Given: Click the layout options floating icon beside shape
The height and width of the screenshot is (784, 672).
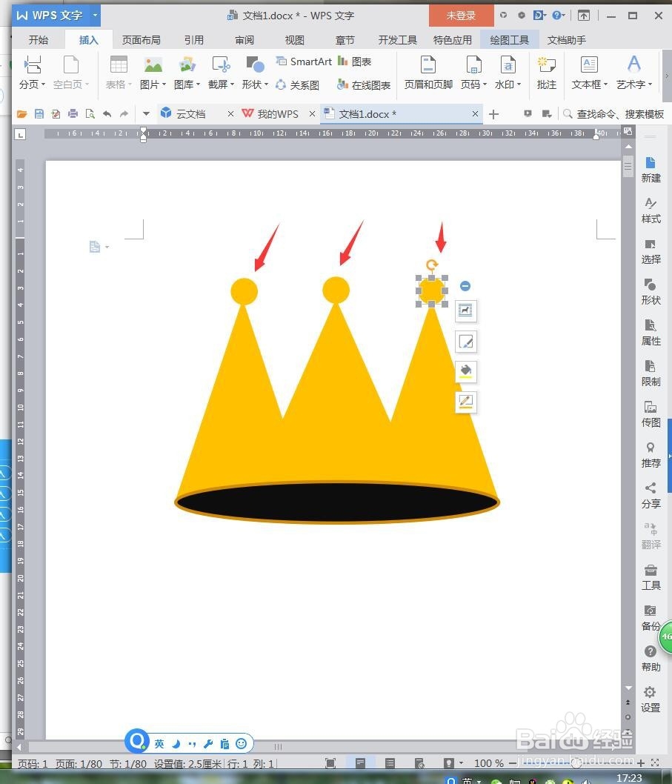Looking at the screenshot, I should (465, 310).
